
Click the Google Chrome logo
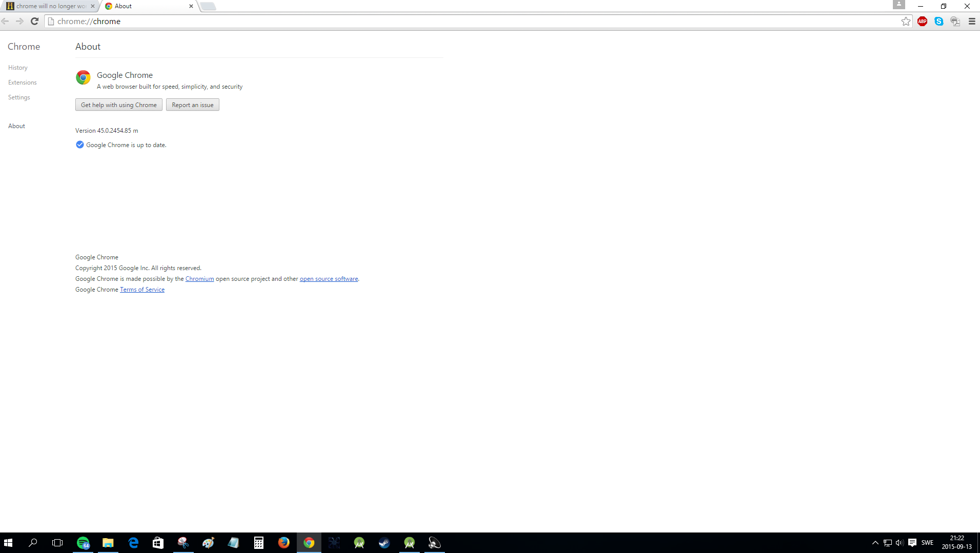[x=83, y=77]
